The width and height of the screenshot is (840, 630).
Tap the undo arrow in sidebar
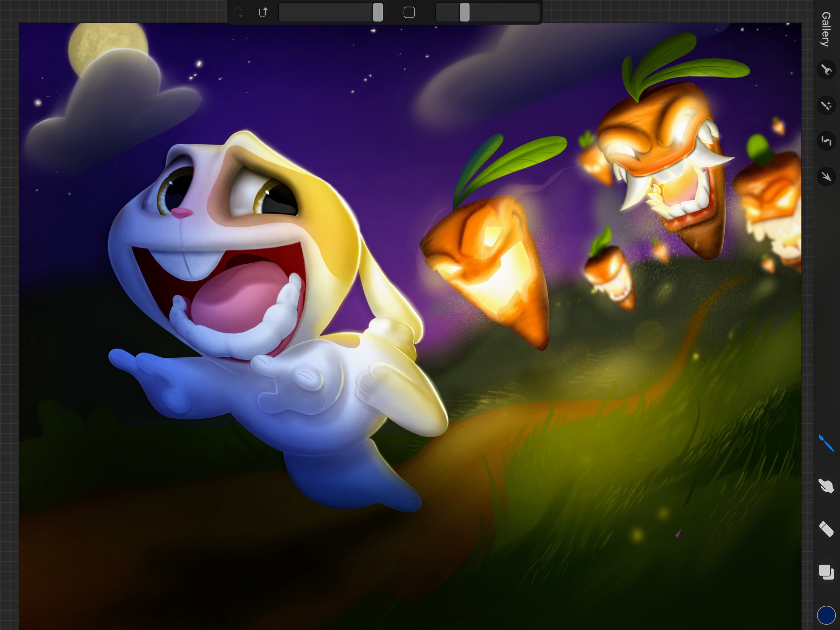(x=263, y=13)
